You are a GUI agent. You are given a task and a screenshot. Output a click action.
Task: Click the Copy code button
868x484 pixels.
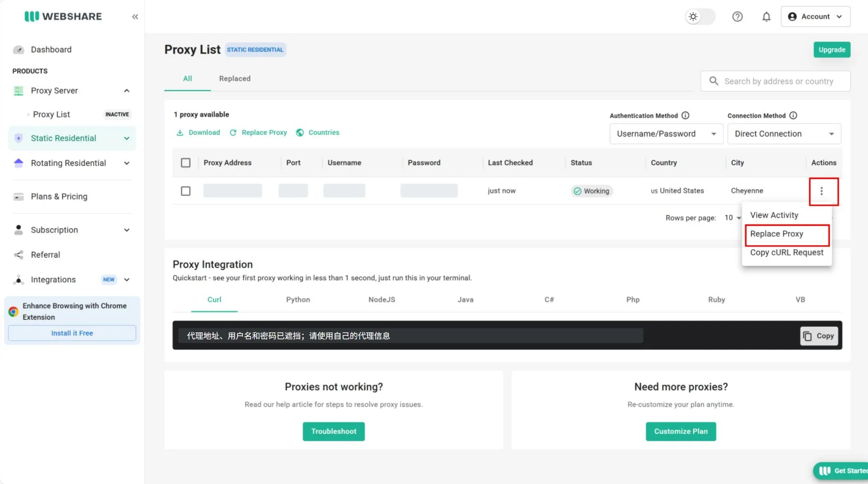coord(819,336)
